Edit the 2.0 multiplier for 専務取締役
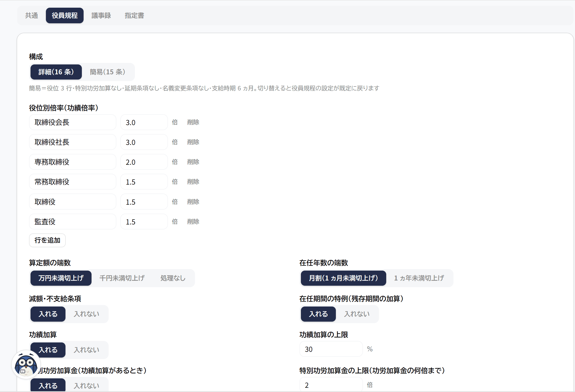The width and height of the screenshot is (575, 392). 144,162
